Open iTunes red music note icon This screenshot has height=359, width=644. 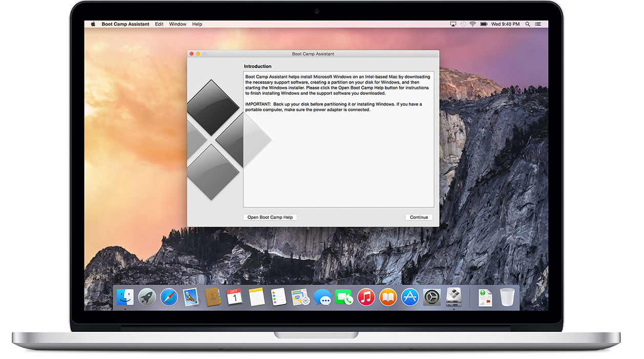(x=366, y=297)
